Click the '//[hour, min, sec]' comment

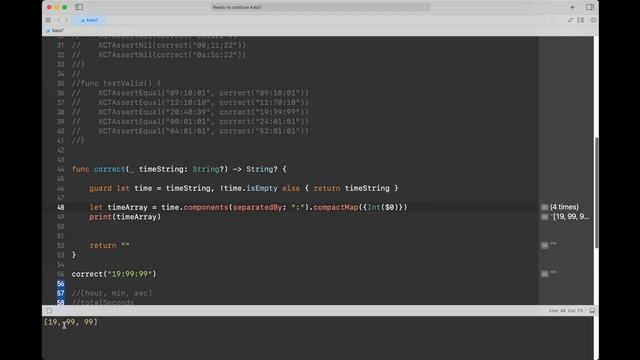pos(112,293)
